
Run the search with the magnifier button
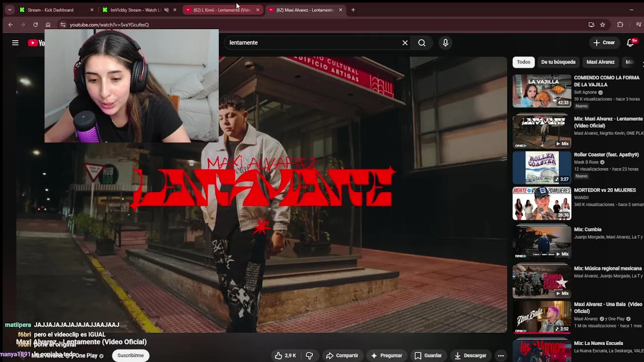(x=422, y=43)
